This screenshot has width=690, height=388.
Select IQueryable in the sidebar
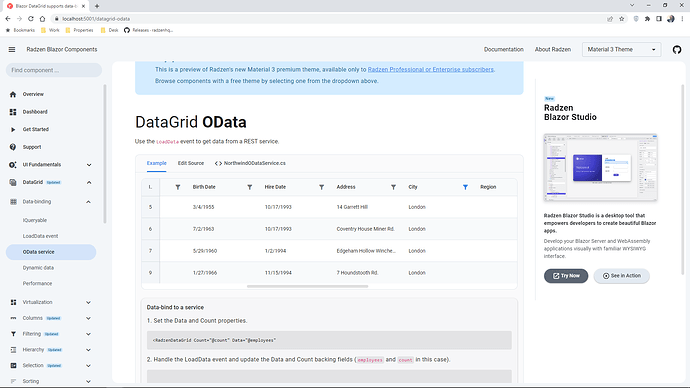coord(35,220)
